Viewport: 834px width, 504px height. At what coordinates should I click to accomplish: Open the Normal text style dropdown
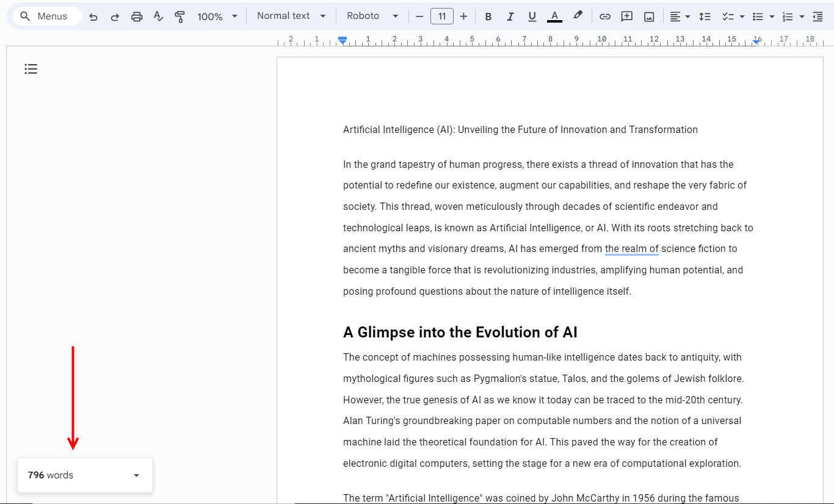(x=291, y=16)
